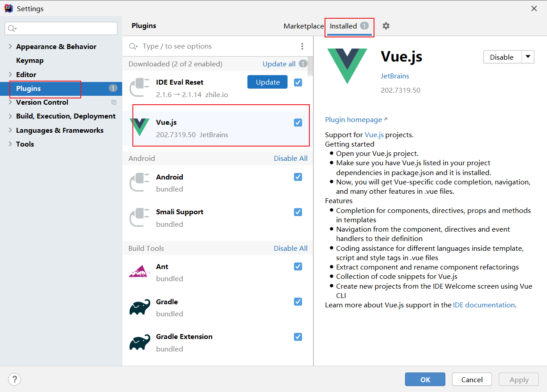Screen dimensions: 547x392
Task: Click the plugins settings gear icon
Action: coord(386,26)
